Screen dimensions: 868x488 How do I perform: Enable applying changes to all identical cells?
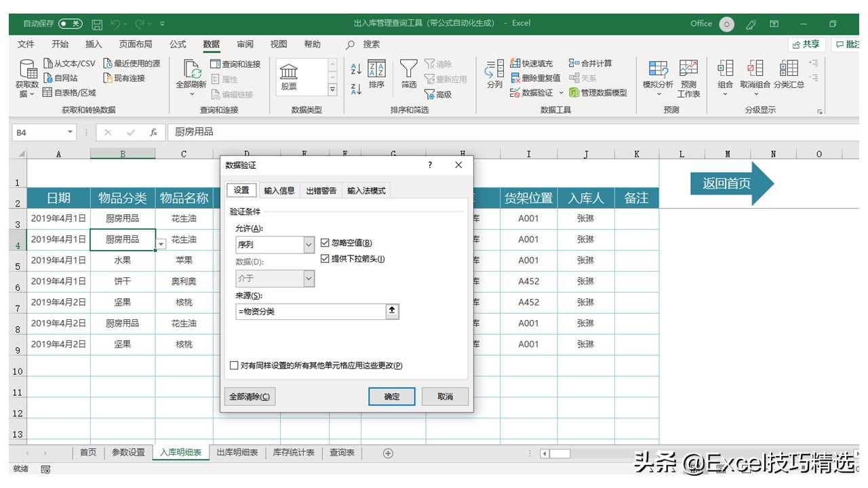[234, 365]
